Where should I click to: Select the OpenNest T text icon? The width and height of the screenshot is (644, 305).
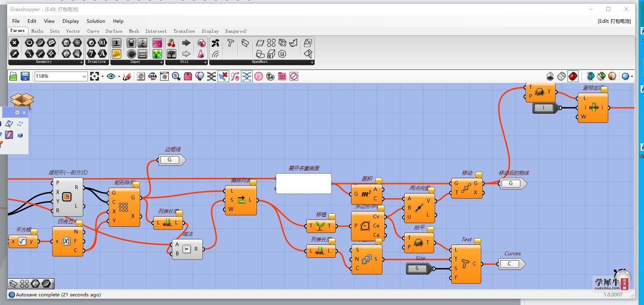(230, 43)
